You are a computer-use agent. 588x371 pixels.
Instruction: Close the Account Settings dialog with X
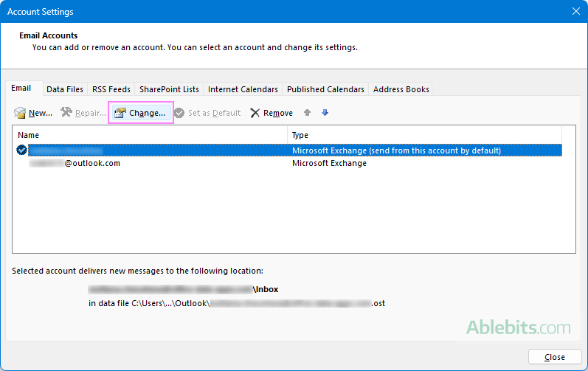pyautogui.click(x=576, y=11)
